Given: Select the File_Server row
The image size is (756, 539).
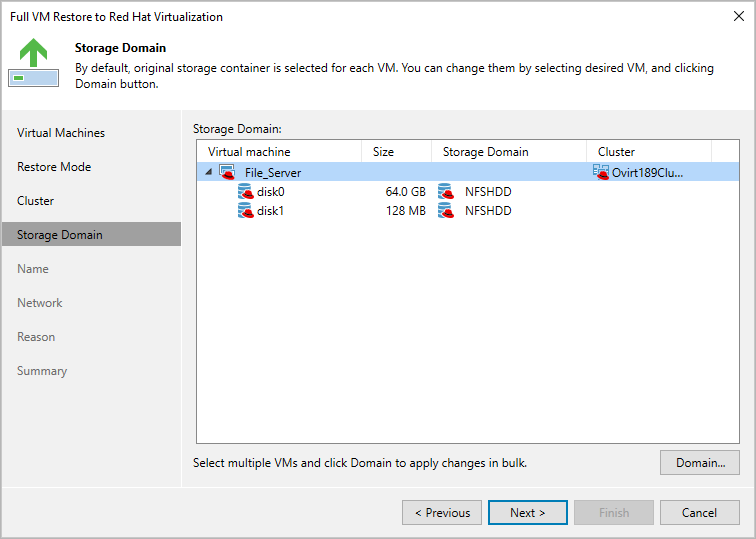Looking at the screenshot, I should [x=468, y=172].
